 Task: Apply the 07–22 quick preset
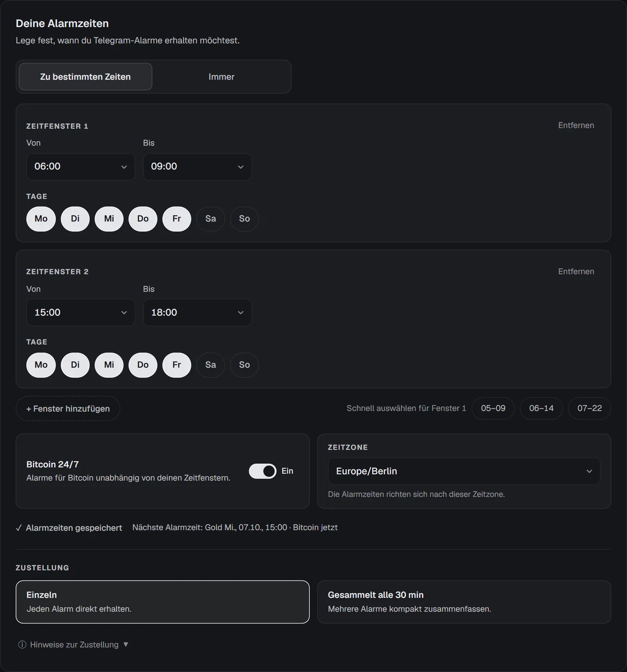(x=590, y=408)
